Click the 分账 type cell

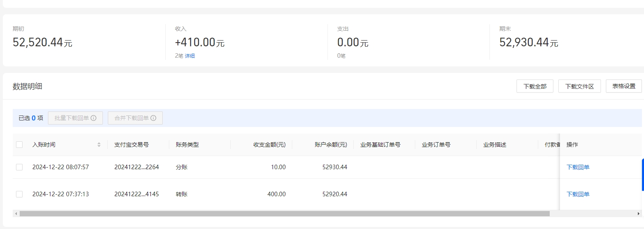pyautogui.click(x=182, y=167)
